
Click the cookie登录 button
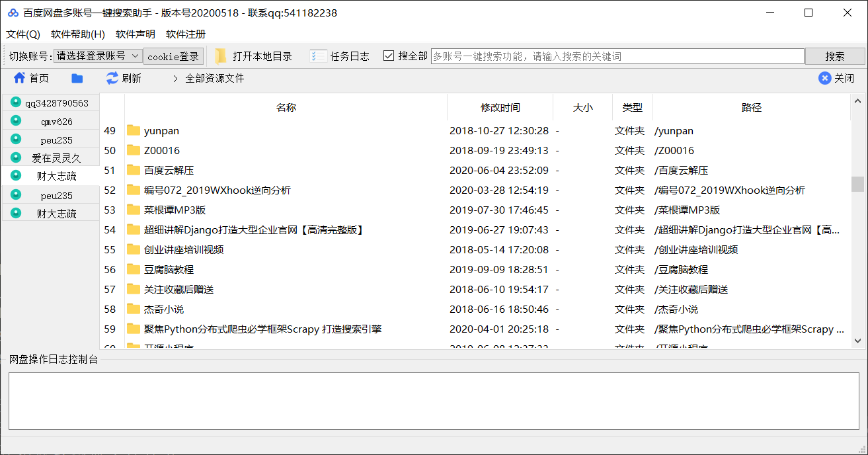(174, 56)
